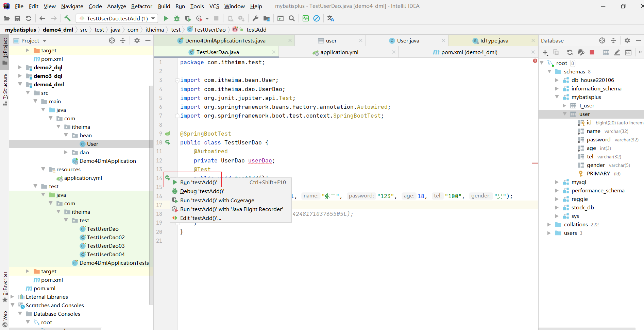Select Run 'testAdd()' from context menu
The image size is (644, 330).
[x=199, y=183]
